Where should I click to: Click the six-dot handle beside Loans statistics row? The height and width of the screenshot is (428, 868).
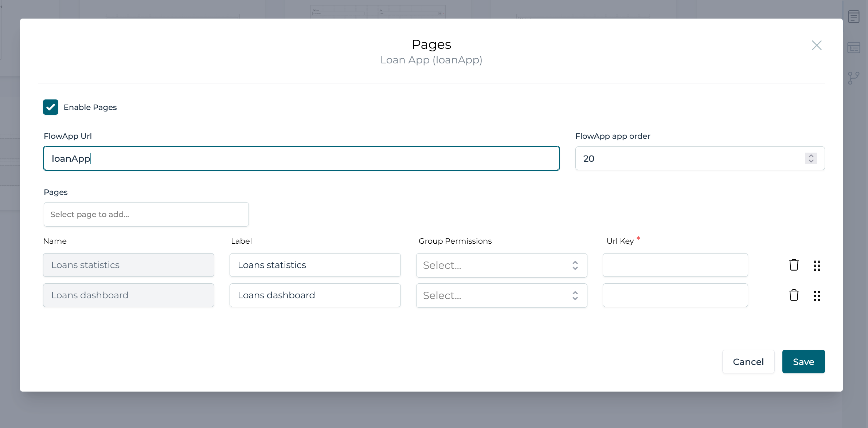pyautogui.click(x=817, y=266)
